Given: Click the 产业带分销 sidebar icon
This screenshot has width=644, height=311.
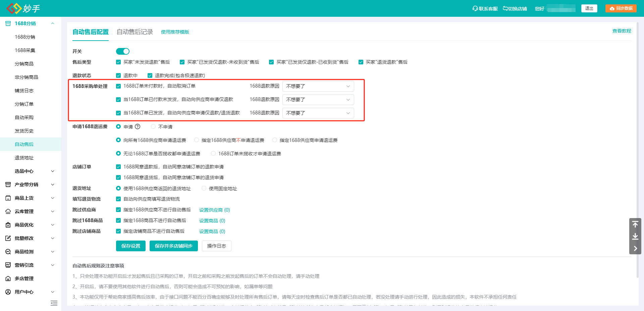Looking at the screenshot, I should tap(8, 185).
